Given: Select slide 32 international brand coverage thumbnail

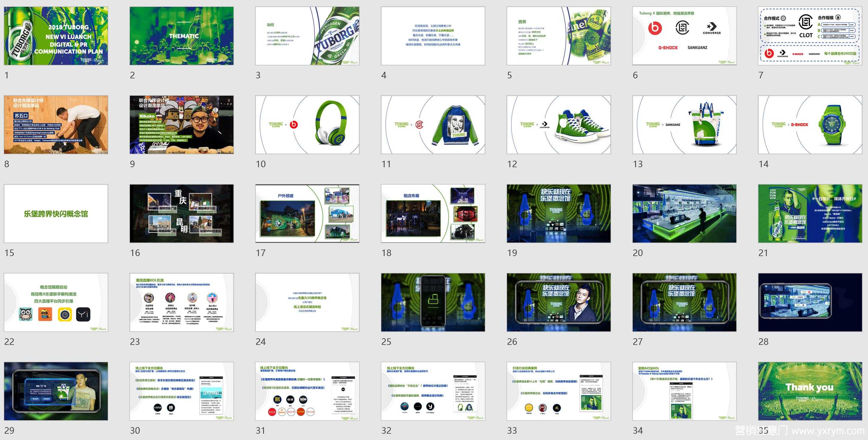Looking at the screenshot, I should [433, 391].
